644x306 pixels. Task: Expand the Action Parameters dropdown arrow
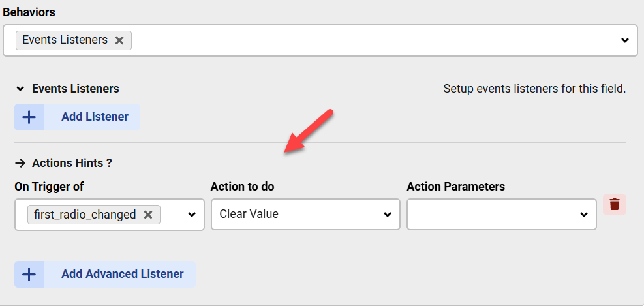584,215
